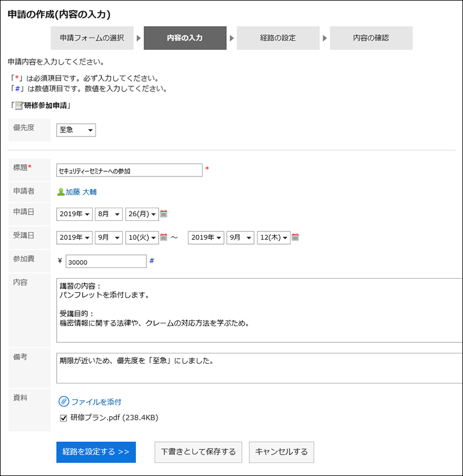Uncheck the 研修プラン.pdf attachment checkbox

63,418
